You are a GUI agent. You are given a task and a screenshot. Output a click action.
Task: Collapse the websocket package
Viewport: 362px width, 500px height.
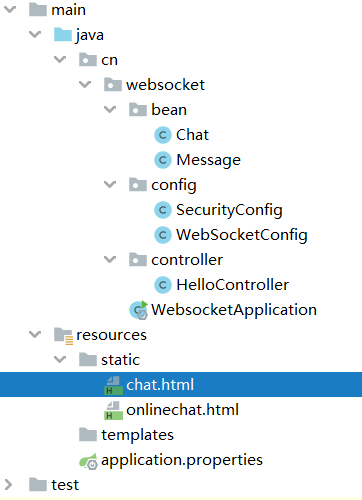point(85,84)
